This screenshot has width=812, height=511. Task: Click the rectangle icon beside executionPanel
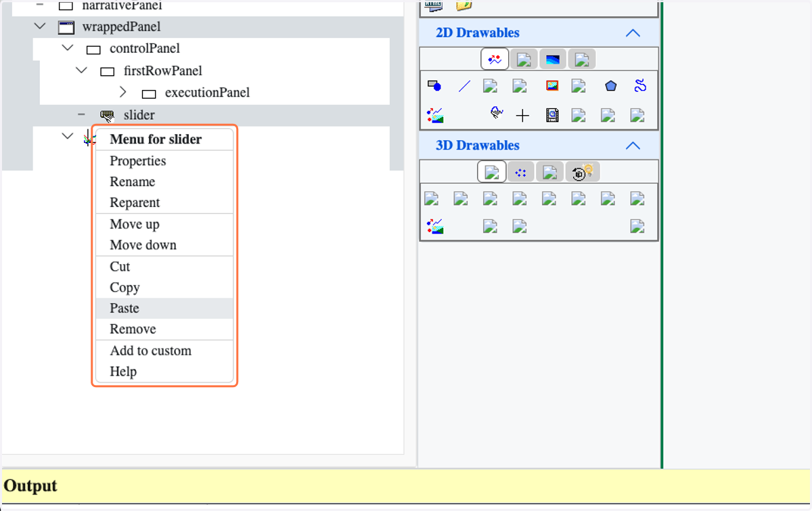tap(149, 93)
